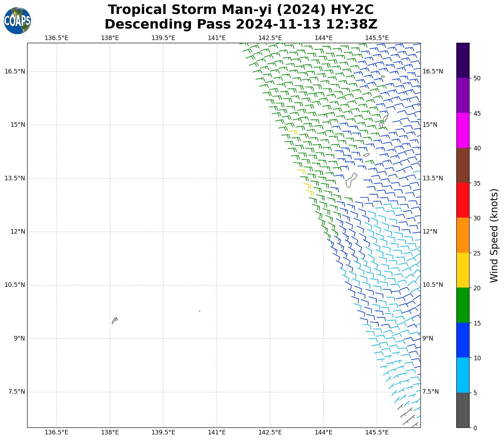
Task: Click the 141°E label on top axis
Action: (216, 38)
